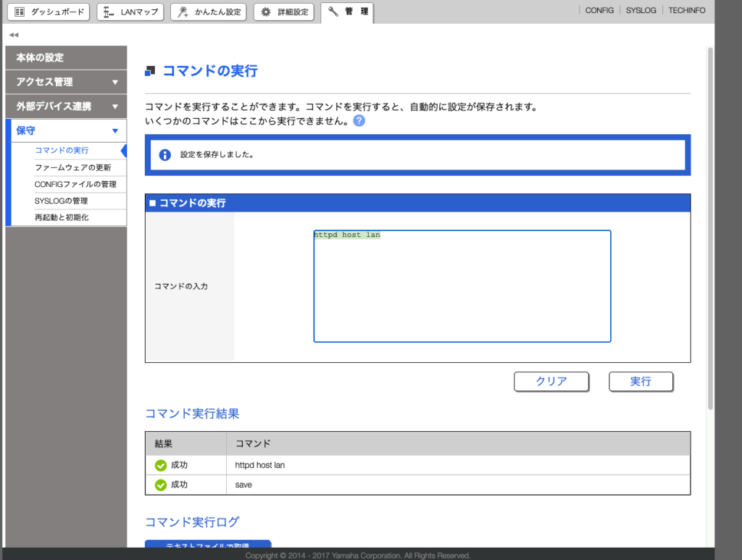Open the 詳細設定 gear tab
This screenshot has width=742, height=560.
pos(284,12)
